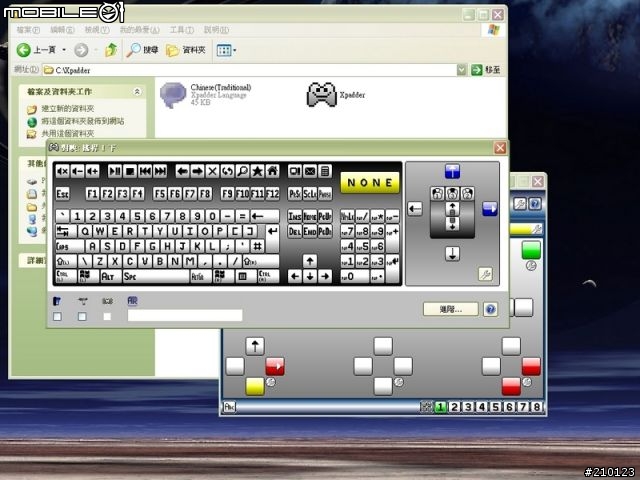Image resolution: width=640 pixels, height=480 pixels.
Task: Open Explorer 我的最愛(A) menu
Action: click(139, 30)
